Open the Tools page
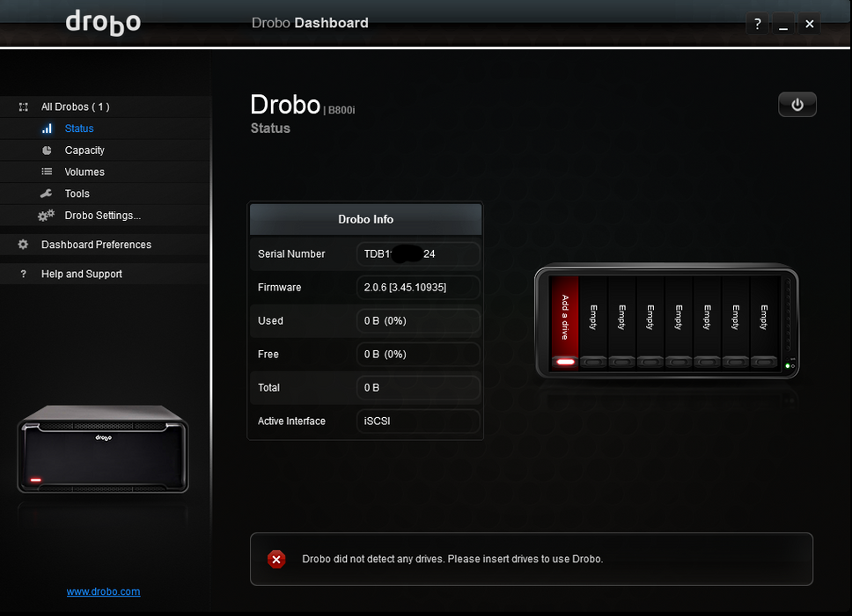Image resolution: width=852 pixels, height=616 pixels. [106, 194]
